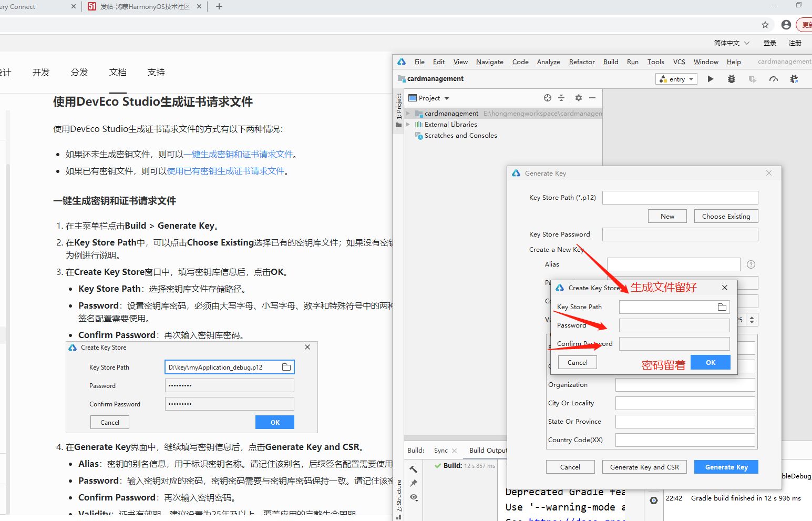Switch to the Build Output tab
812x521 pixels.
[488, 451]
